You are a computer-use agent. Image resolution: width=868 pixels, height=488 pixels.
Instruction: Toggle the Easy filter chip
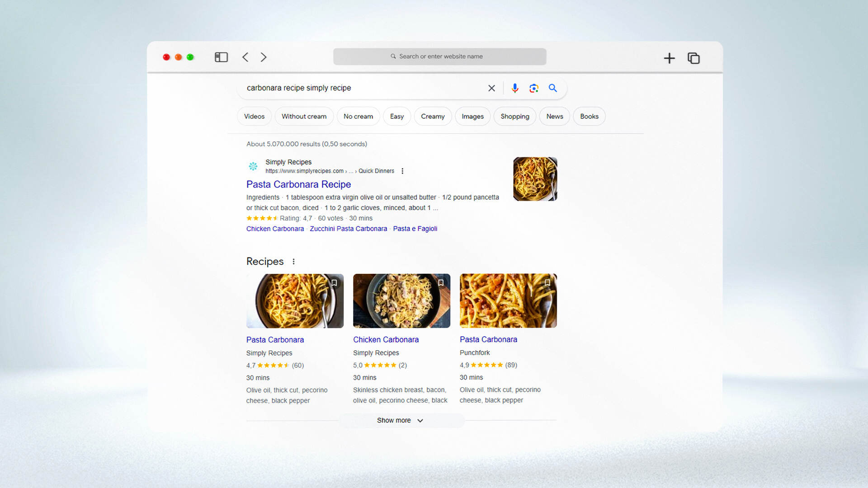point(396,116)
